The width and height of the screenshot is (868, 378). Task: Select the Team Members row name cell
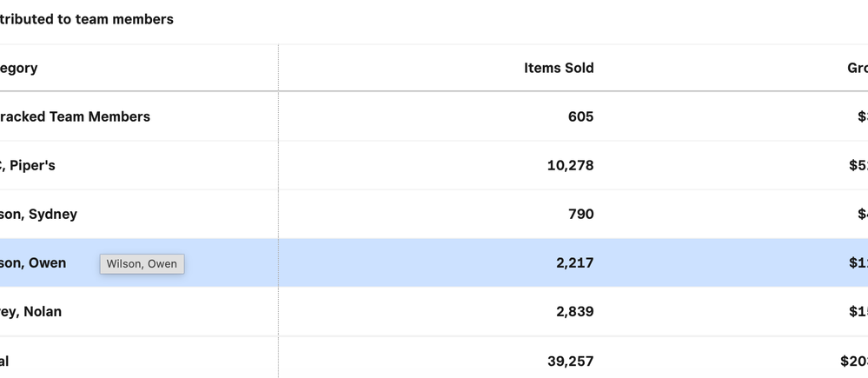pyautogui.click(x=76, y=116)
